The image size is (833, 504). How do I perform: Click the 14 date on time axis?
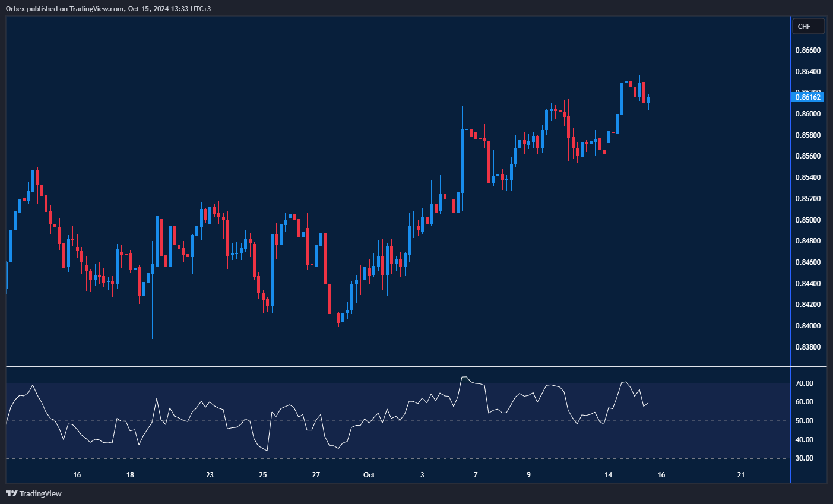(608, 475)
